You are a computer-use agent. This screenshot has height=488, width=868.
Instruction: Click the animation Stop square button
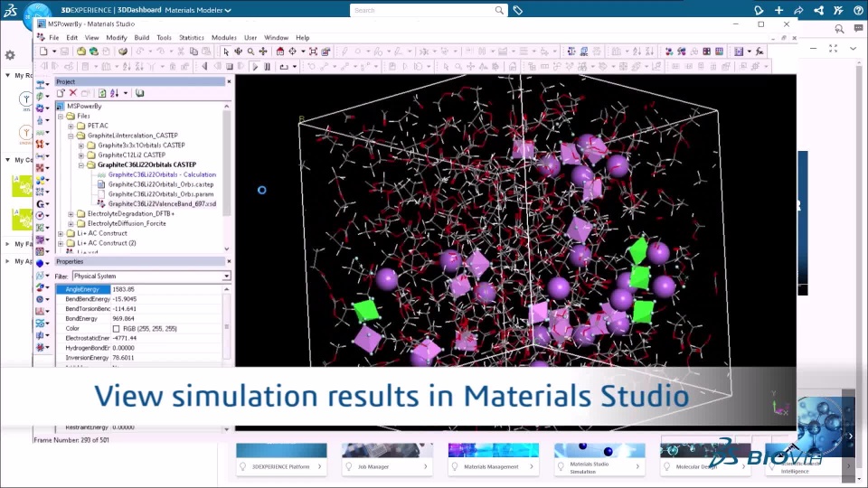[229, 66]
